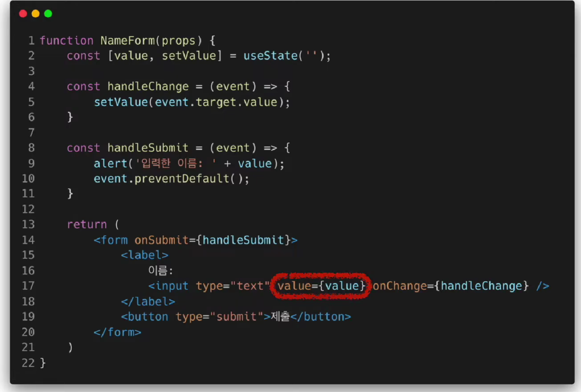Click the useState call on line 2

click(x=286, y=56)
